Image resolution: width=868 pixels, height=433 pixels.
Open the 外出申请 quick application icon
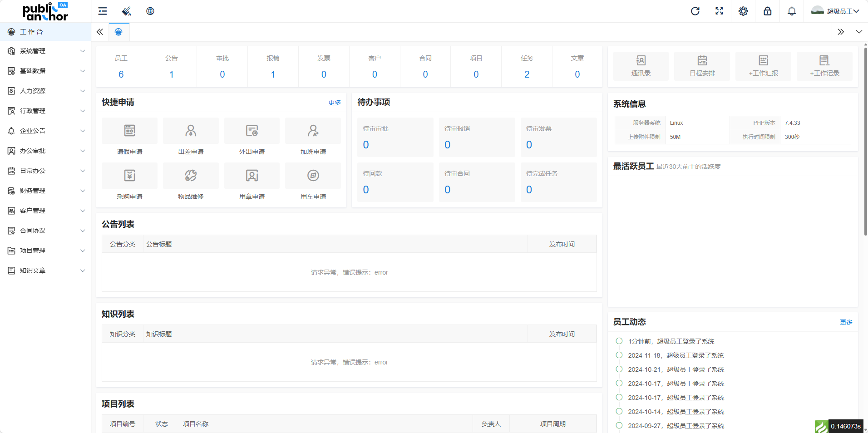(252, 131)
